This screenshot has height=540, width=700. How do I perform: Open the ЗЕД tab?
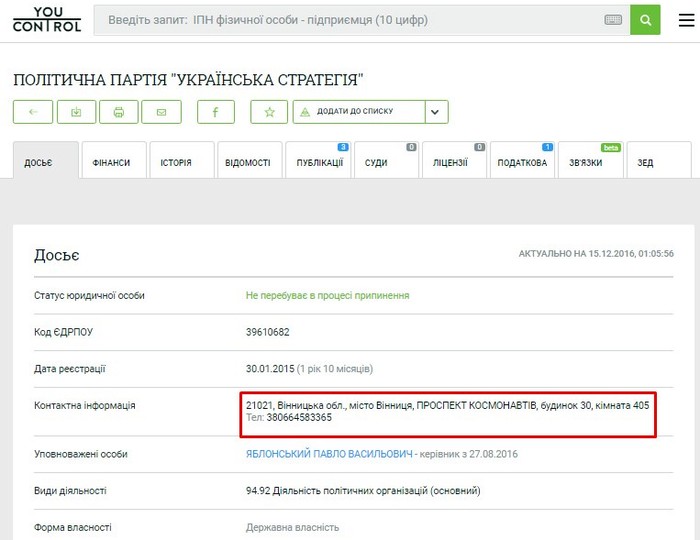tap(659, 160)
